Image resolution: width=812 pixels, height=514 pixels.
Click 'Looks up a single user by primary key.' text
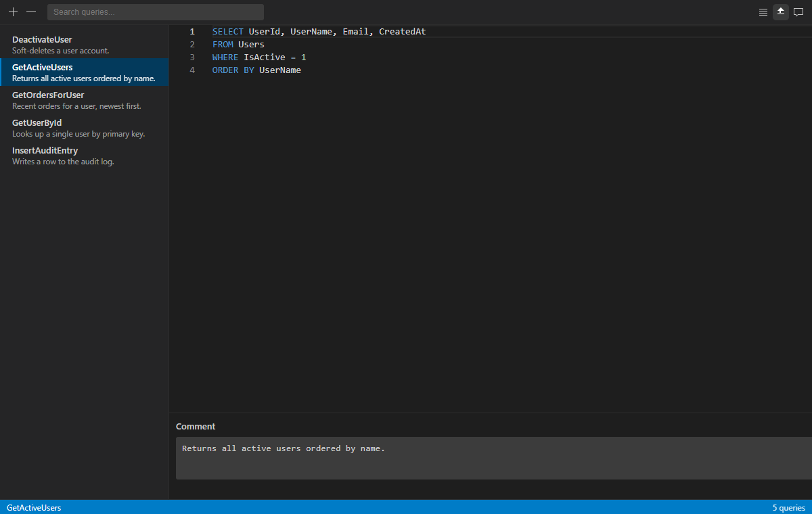click(x=78, y=134)
